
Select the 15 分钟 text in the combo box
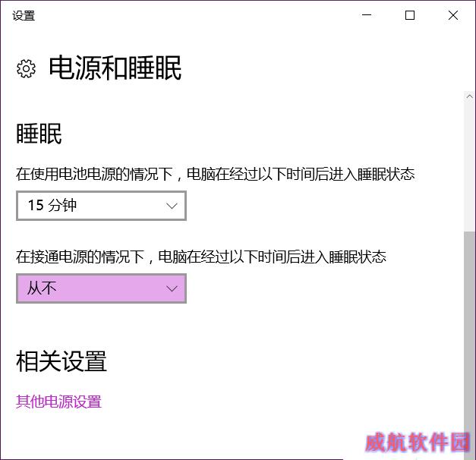click(52, 205)
